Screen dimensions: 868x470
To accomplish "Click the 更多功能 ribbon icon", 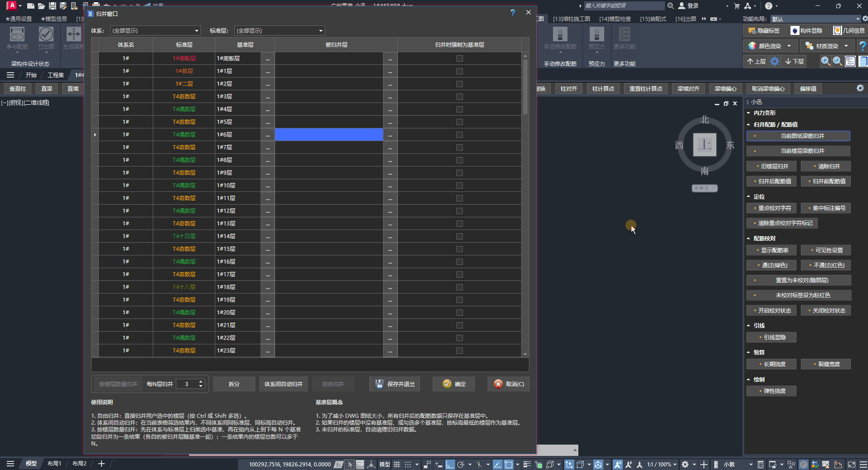I will [624, 34].
